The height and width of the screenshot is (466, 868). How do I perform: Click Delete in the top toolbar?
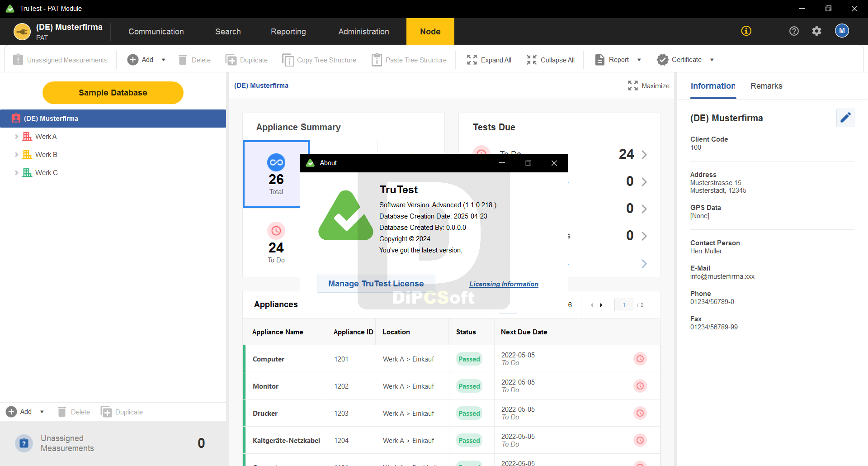pos(194,60)
